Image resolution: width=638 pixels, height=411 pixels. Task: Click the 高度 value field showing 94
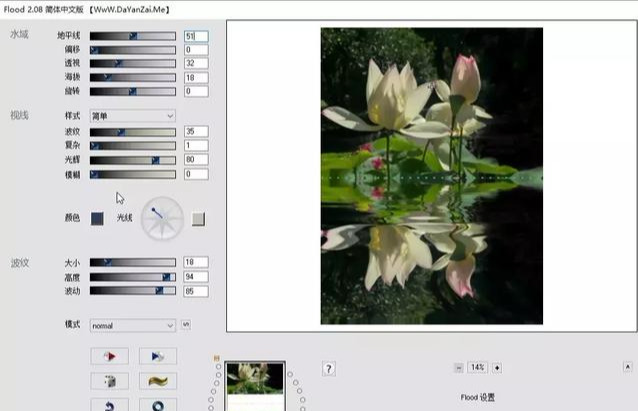196,277
